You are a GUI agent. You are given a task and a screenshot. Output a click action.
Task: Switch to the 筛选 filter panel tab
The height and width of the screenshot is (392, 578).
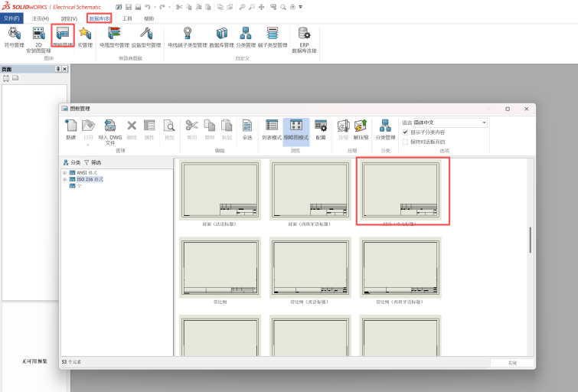92,162
